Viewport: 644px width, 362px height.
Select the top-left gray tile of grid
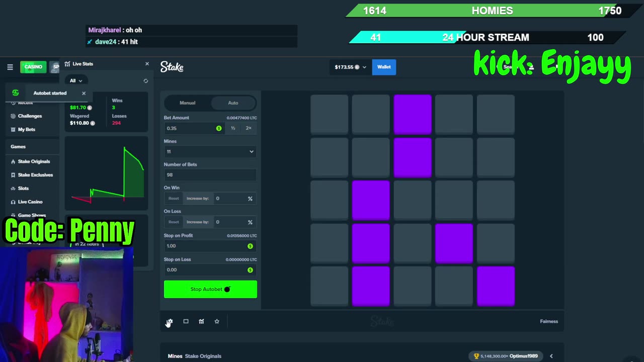click(x=329, y=114)
